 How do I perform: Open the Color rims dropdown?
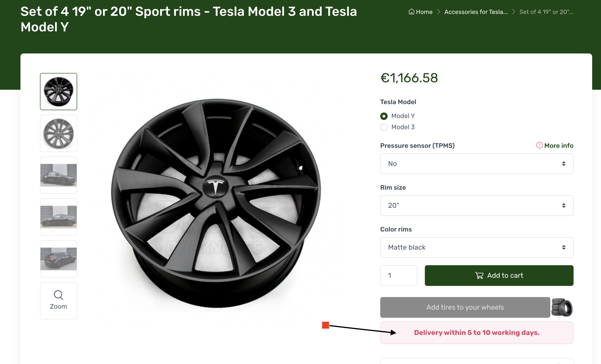[x=477, y=247]
